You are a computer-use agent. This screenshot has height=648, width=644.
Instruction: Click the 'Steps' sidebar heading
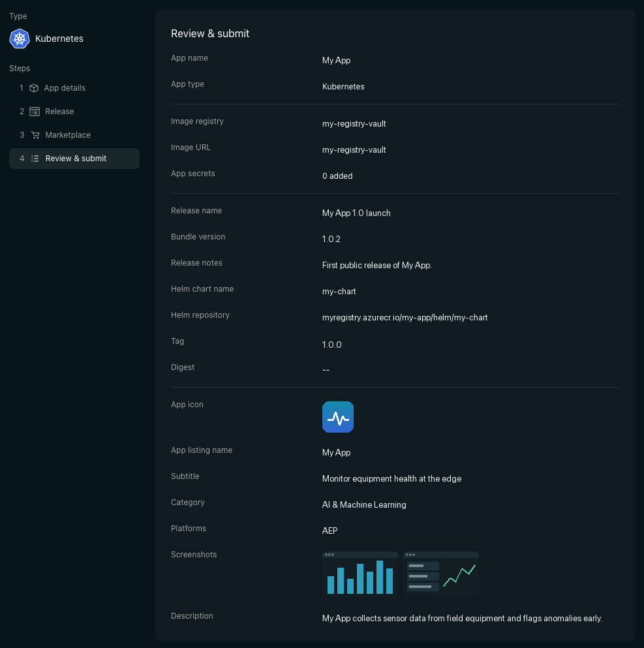click(x=20, y=69)
